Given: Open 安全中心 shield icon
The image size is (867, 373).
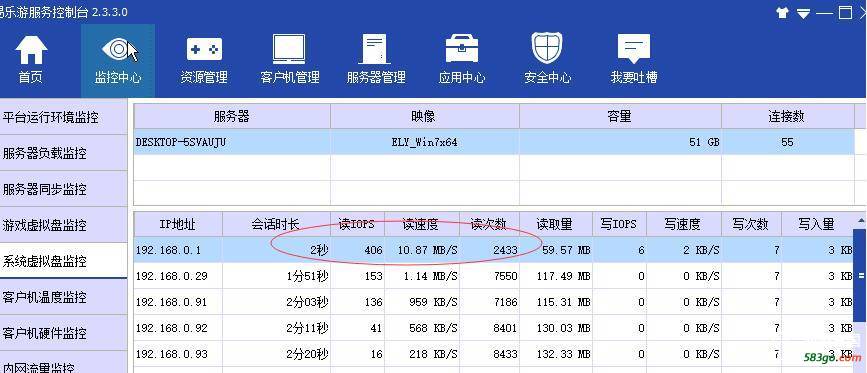Looking at the screenshot, I should pyautogui.click(x=547, y=49).
